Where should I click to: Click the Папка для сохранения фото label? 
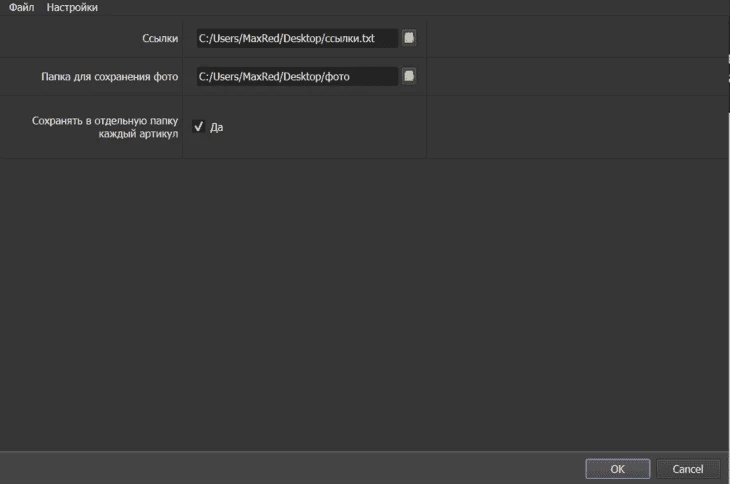(x=109, y=77)
